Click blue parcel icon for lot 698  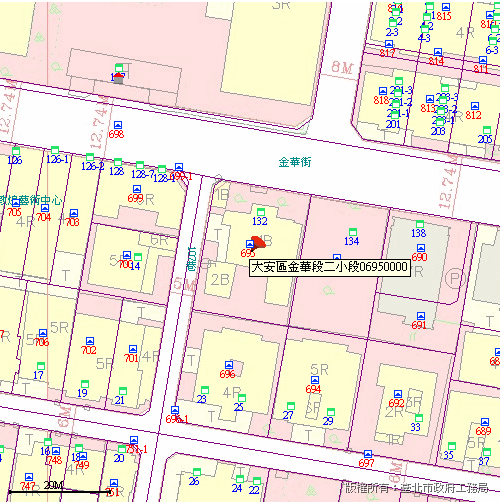click(118, 125)
